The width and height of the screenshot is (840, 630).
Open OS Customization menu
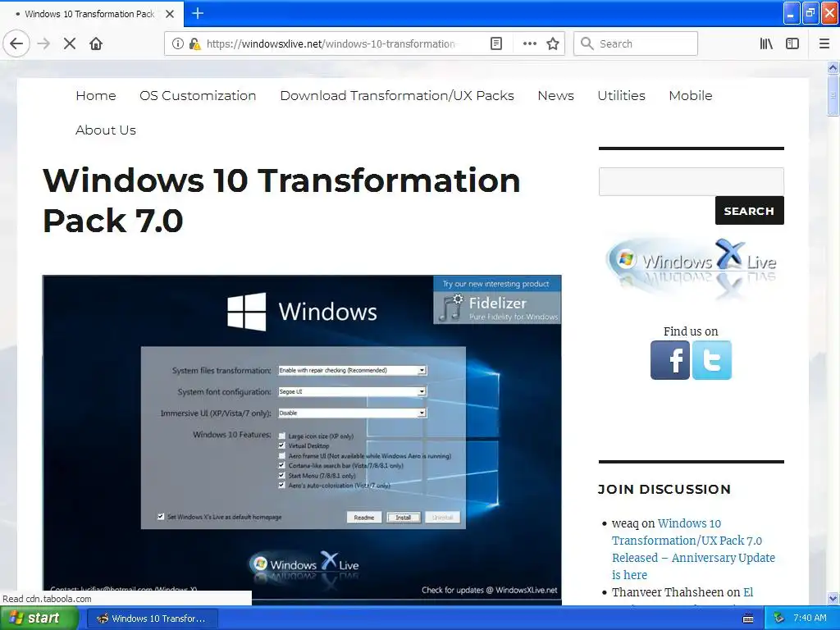point(198,95)
